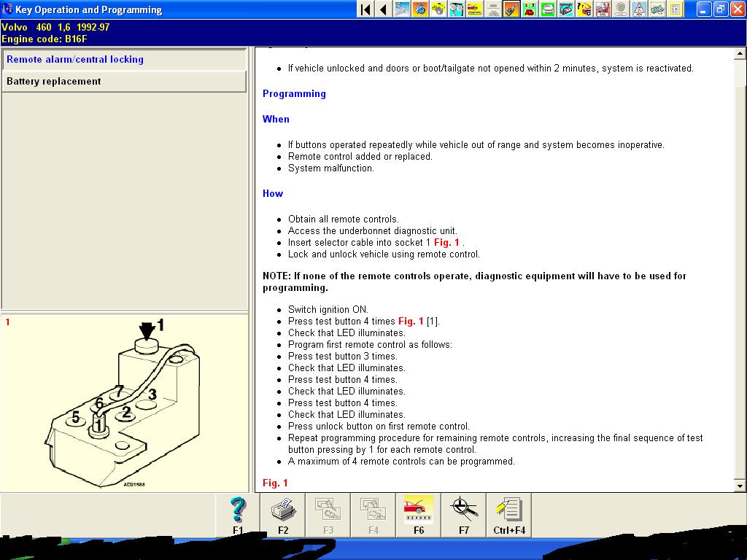Click 'Obtain all remote controls.' line
The height and width of the screenshot is (560, 747).
(344, 219)
